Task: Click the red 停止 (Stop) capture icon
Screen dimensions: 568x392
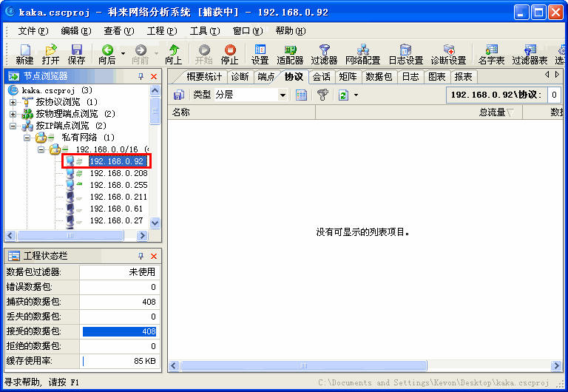Action: pyautogui.click(x=230, y=50)
